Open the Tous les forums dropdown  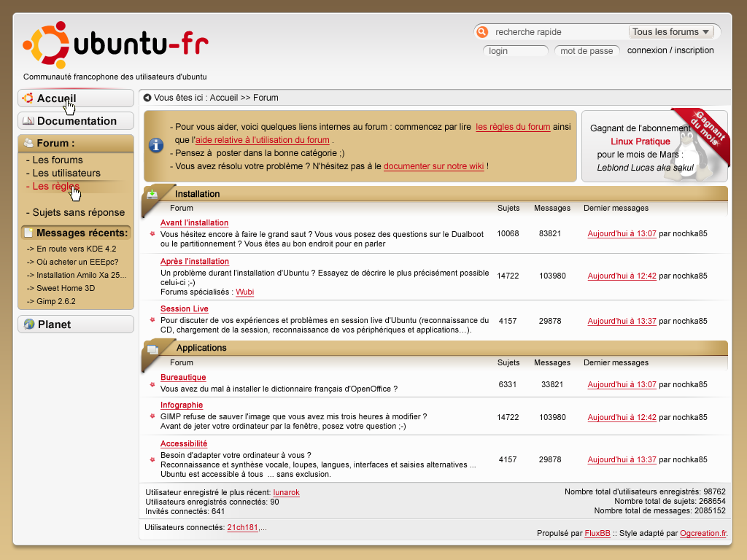click(x=671, y=32)
